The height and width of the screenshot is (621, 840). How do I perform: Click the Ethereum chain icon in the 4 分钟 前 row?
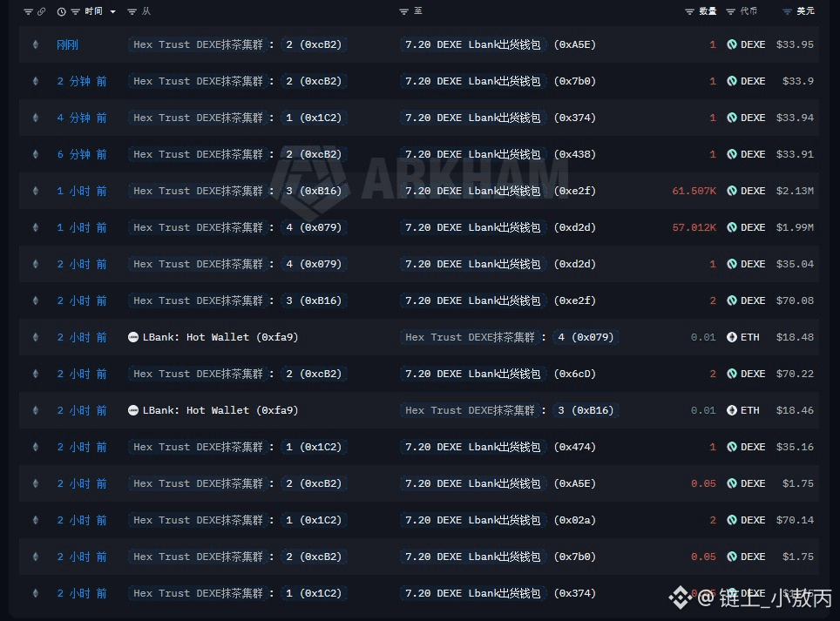(36, 118)
